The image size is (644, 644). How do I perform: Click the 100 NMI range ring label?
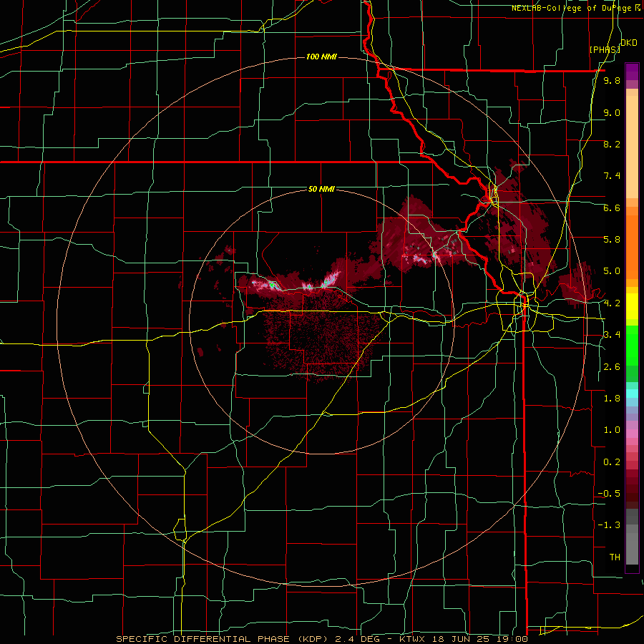click(321, 57)
